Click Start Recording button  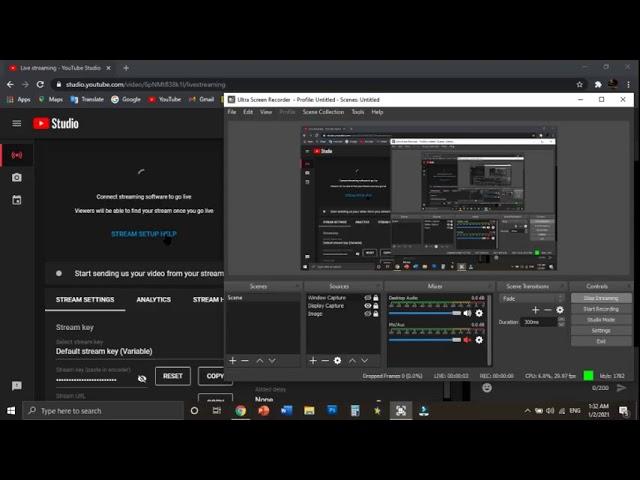[x=601, y=309]
